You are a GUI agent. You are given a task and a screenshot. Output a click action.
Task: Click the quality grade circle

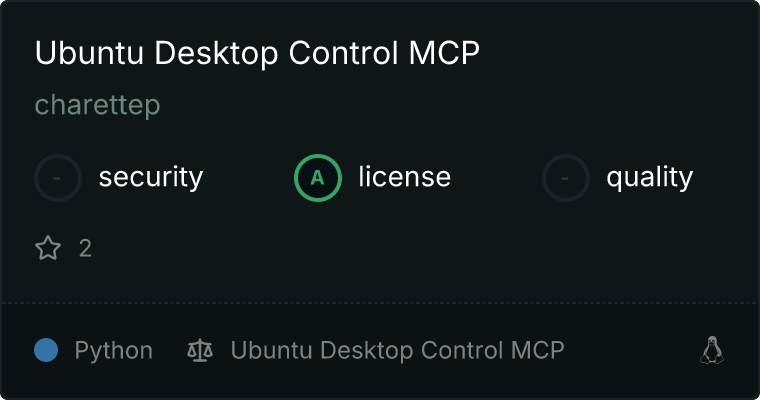pyautogui.click(x=566, y=178)
